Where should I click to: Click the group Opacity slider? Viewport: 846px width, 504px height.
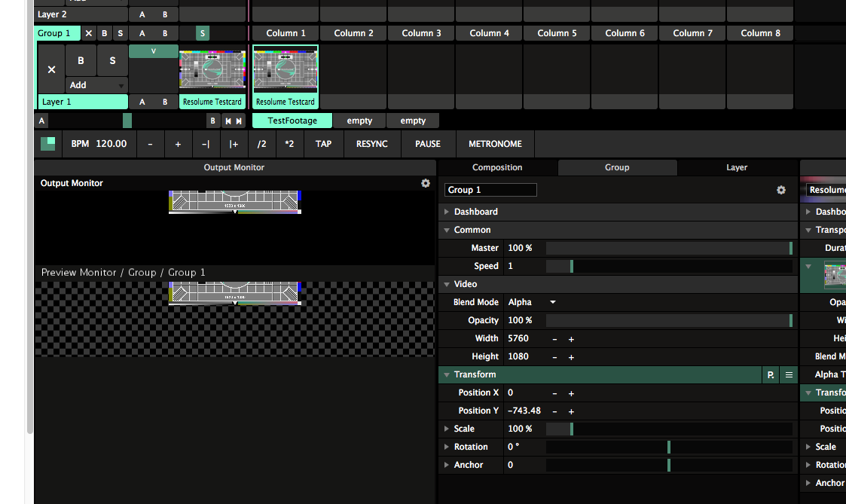point(669,320)
